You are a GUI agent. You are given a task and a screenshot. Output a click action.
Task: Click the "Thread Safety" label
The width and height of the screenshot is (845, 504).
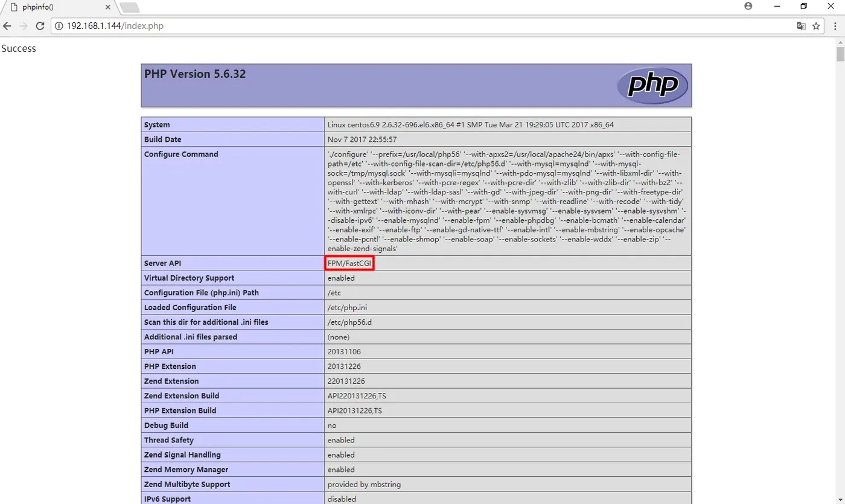point(169,440)
